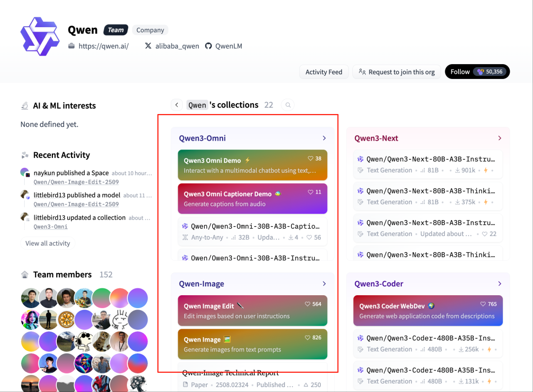Screen dimensions: 533x392
Task: Open the Spider-Man team member avatar
Action: pyautogui.click(x=102, y=384)
